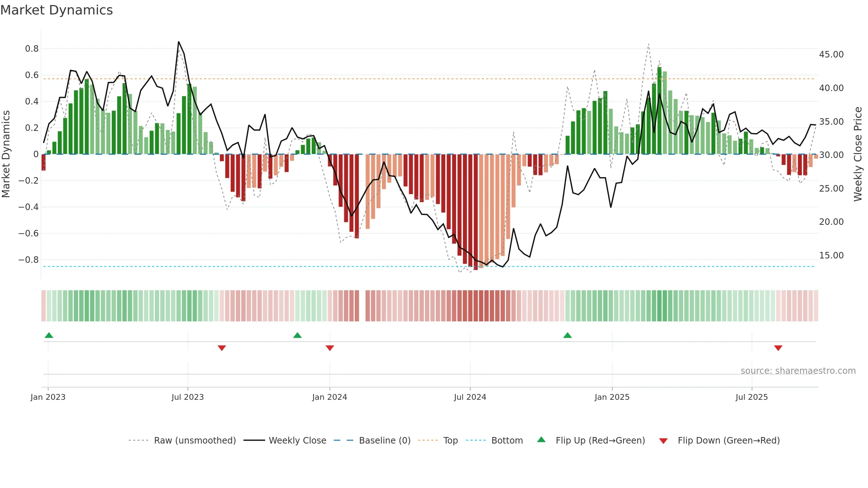Click the 20.00 price axis label
The width and height of the screenshot is (868, 488).
pyautogui.click(x=831, y=222)
